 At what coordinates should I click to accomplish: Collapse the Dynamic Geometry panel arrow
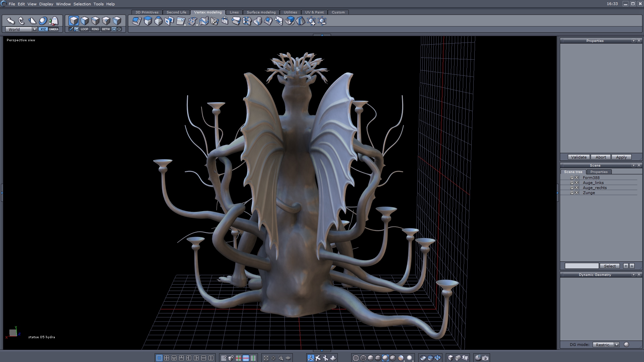click(633, 275)
